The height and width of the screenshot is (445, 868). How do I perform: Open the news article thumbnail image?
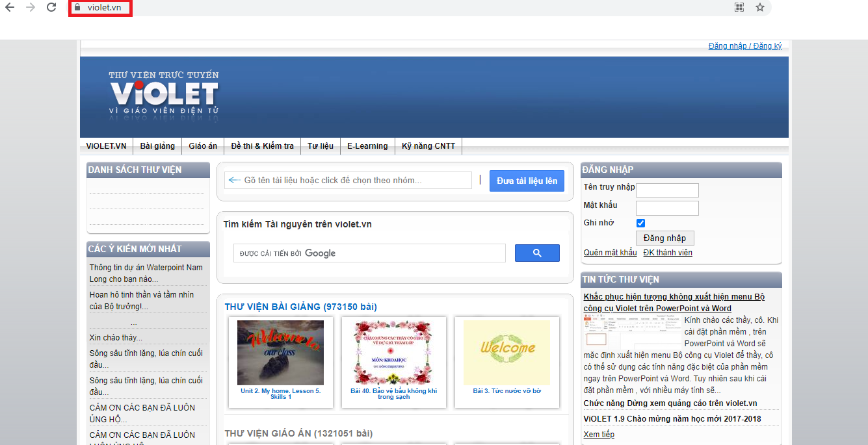(632, 333)
